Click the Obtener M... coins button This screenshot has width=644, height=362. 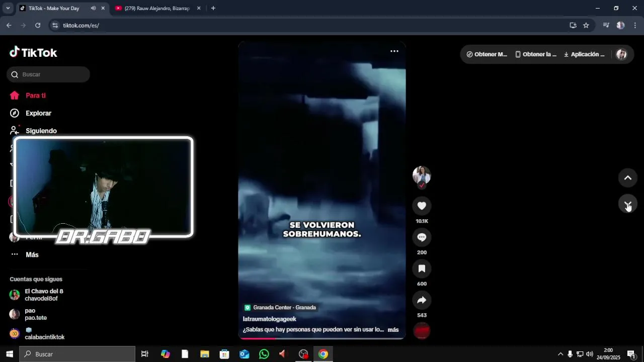(x=487, y=54)
